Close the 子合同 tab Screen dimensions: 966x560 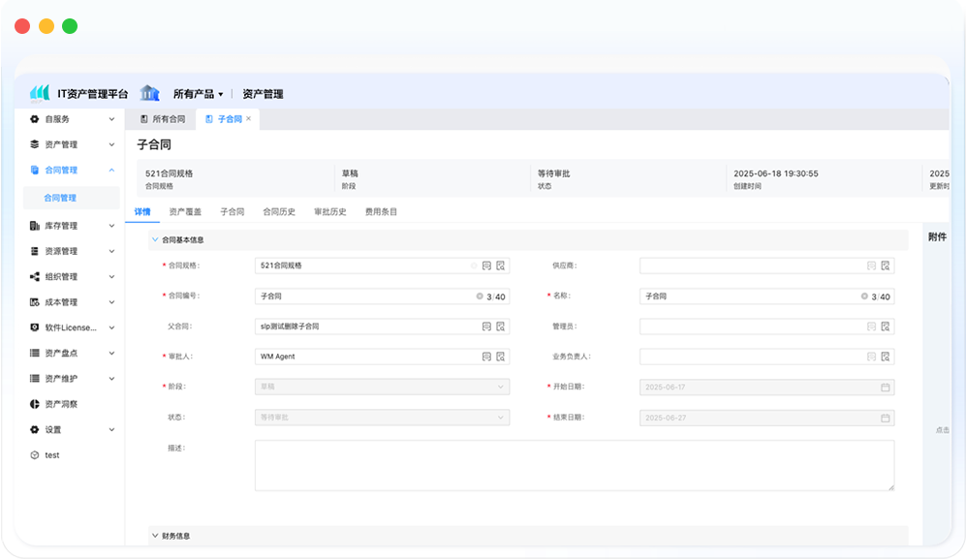(x=248, y=118)
